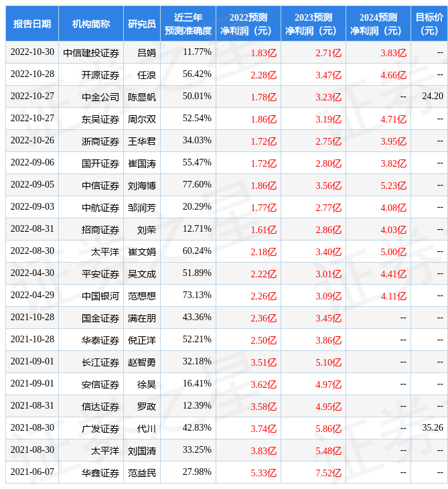Select report date 2022-10-30
448x489 pixels.
coord(32,52)
